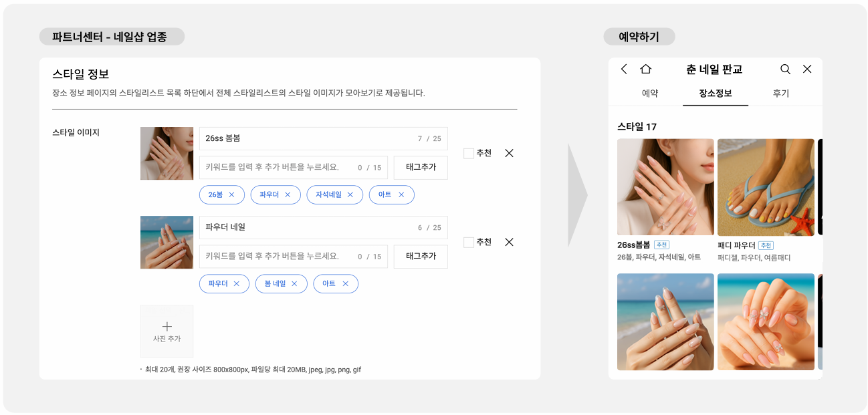Viewport: 868px width, 415px height.
Task: Open the 패디 파우더 flip-flop style thumbnail
Action: (766, 187)
